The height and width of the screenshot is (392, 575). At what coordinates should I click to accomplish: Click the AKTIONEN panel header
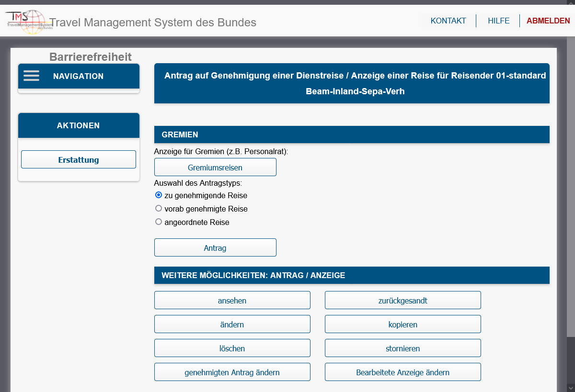[79, 125]
